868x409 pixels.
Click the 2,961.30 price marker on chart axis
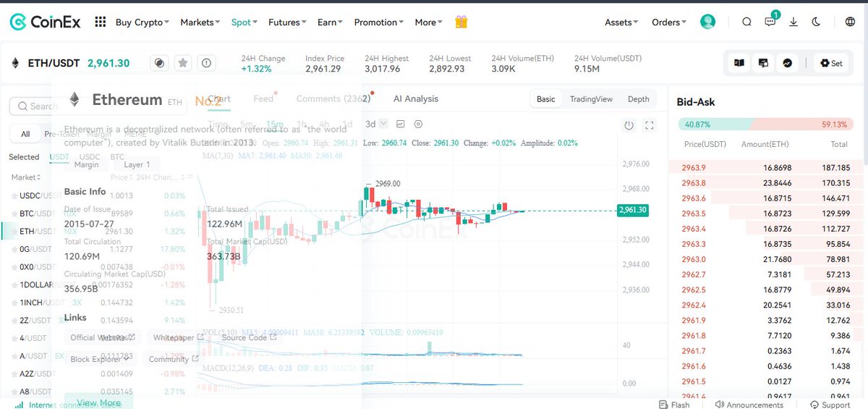(632, 211)
